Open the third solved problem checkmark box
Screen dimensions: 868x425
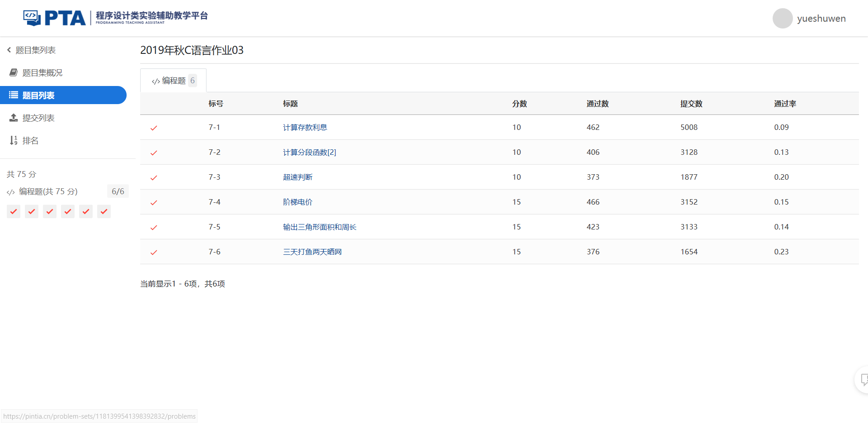click(x=50, y=211)
